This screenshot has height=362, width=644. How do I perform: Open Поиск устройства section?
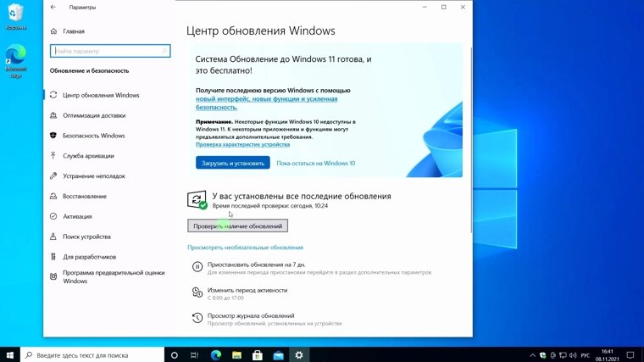[86, 237]
